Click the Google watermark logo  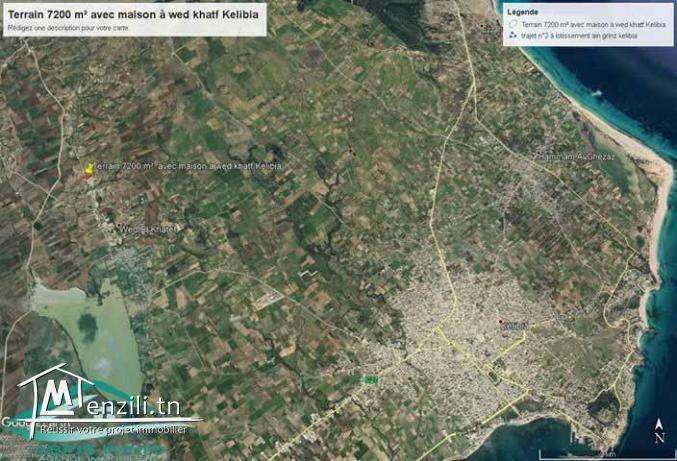tap(14, 421)
